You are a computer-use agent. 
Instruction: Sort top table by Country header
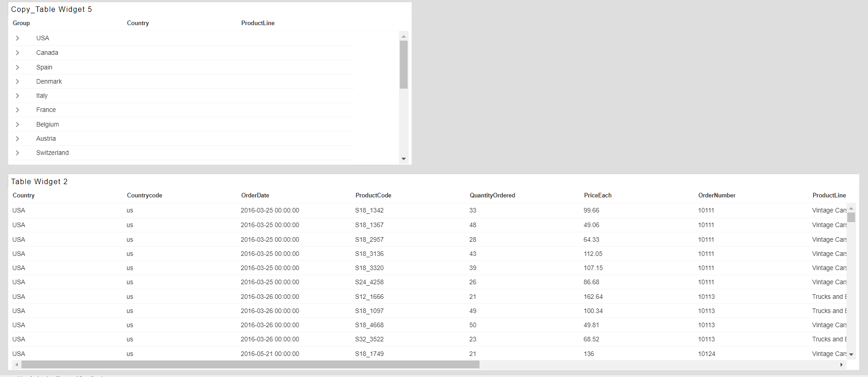[x=138, y=23]
